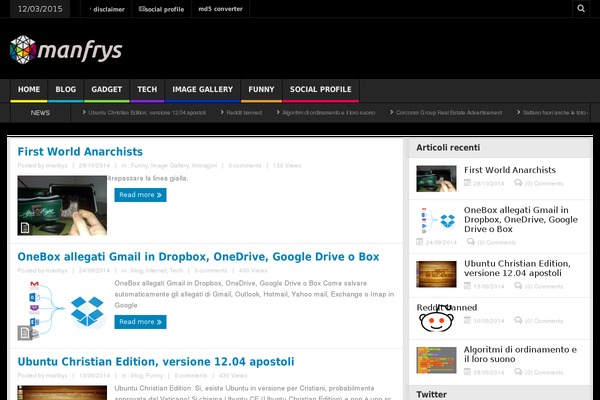
Task: Click Read more under First World Anarchists
Action: point(140,195)
